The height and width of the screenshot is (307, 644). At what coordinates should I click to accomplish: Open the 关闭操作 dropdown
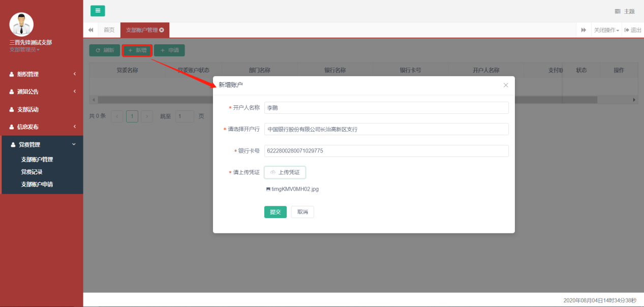tap(606, 30)
